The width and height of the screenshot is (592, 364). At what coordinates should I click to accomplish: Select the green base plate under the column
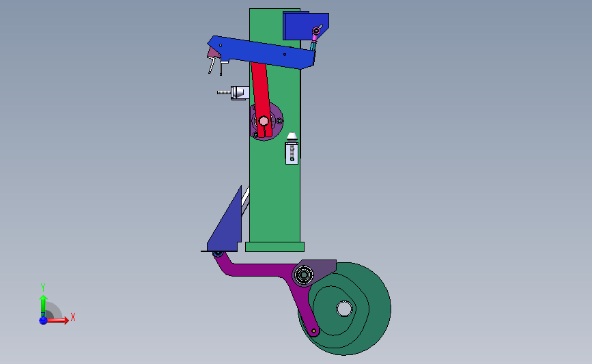[x=275, y=247]
